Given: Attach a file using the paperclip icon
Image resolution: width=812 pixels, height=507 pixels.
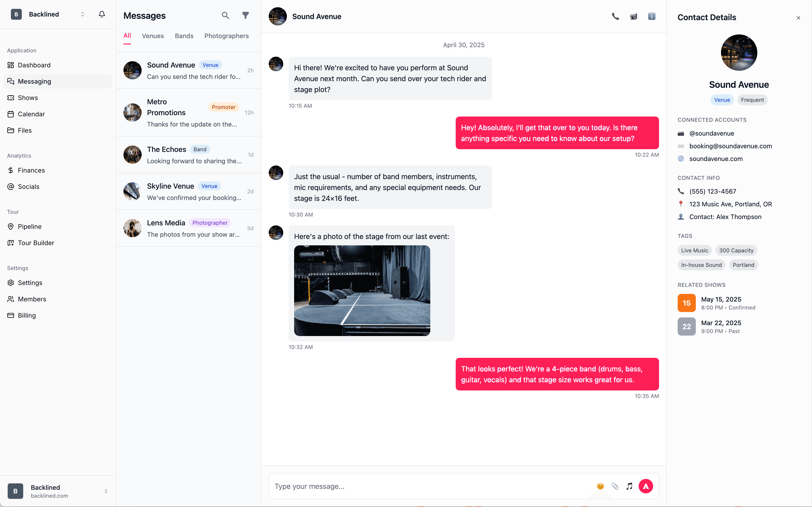Looking at the screenshot, I should click(615, 486).
